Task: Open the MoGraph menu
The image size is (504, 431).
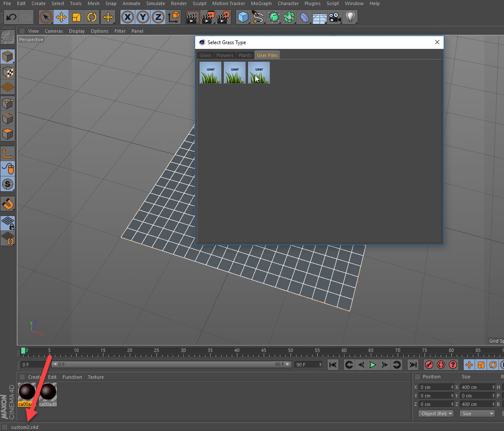Action: 261,3
